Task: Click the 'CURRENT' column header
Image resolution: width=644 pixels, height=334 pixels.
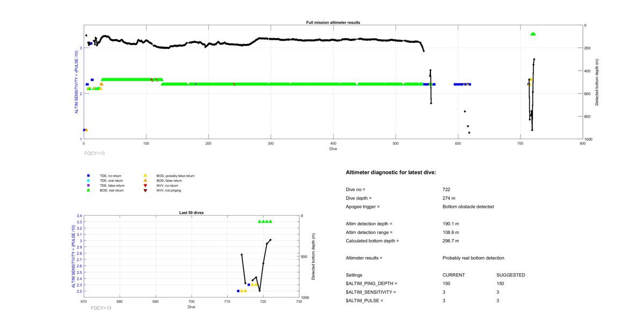Action: 453,275
